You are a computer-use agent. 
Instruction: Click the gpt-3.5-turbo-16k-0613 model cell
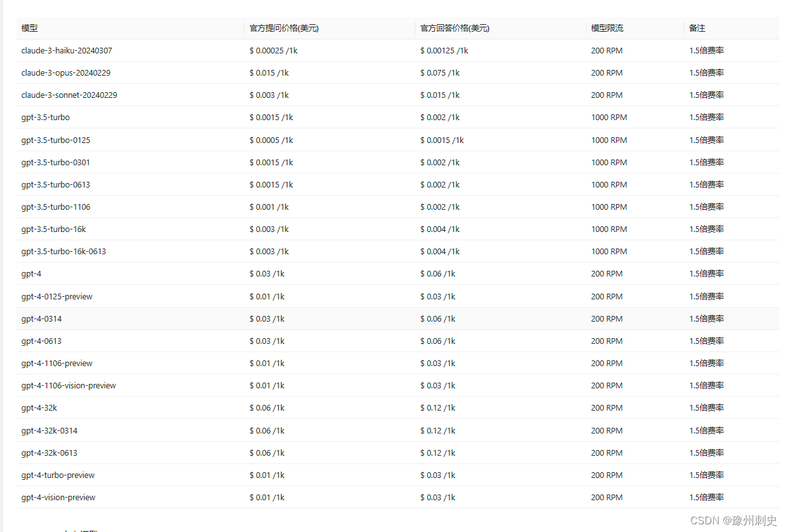coord(64,251)
